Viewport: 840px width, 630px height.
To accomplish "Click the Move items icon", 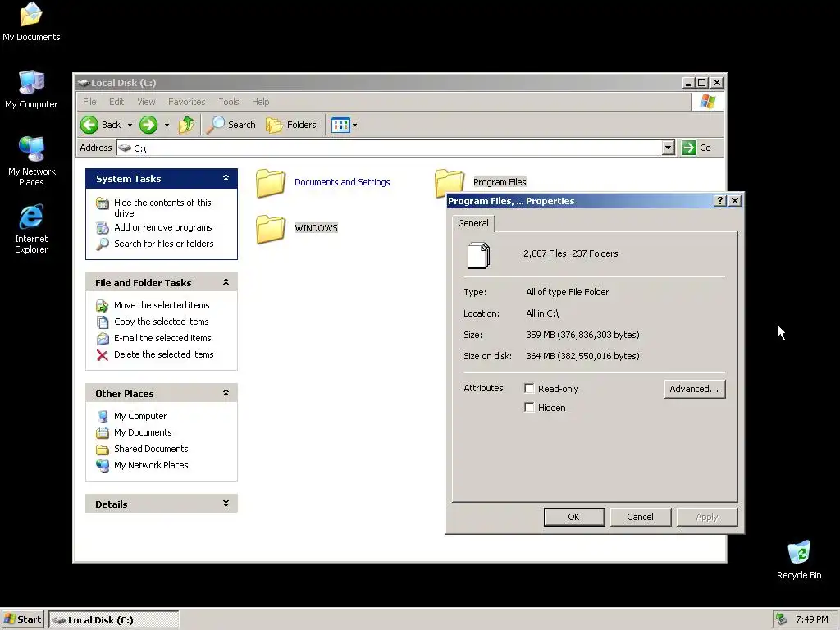I will pyautogui.click(x=103, y=306).
